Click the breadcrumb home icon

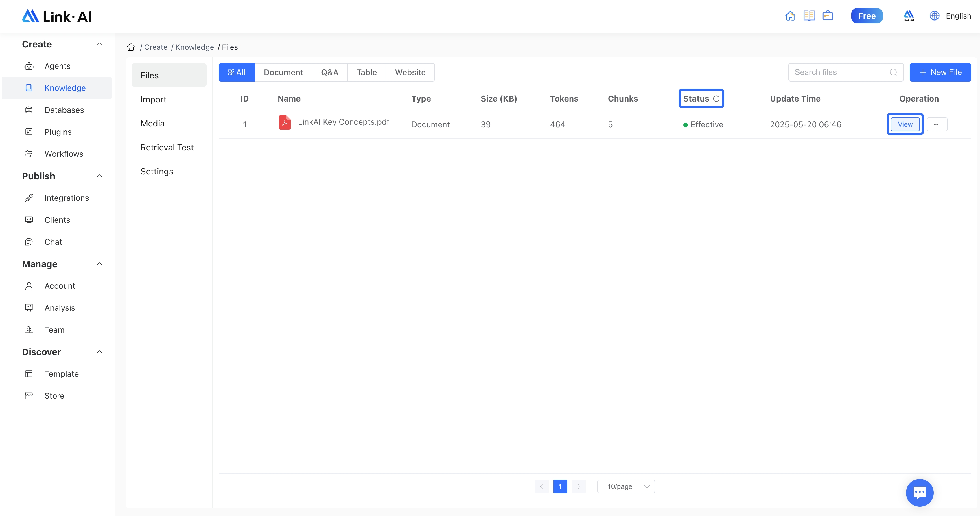(x=131, y=47)
